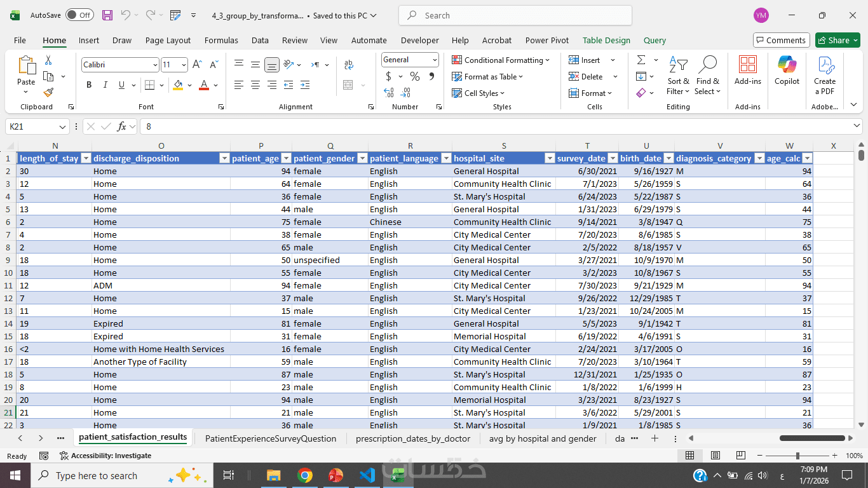Expand the font name Calibri dropdown
The image size is (868, 488).
155,65
